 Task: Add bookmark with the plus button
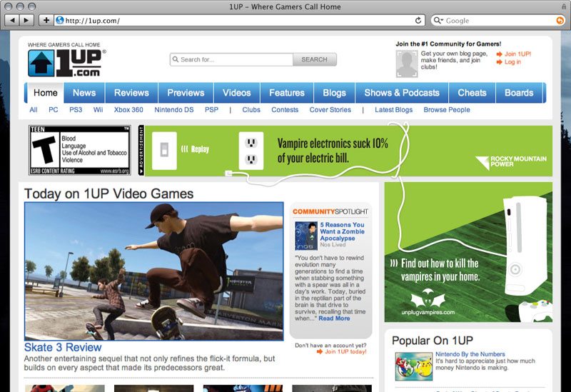point(46,20)
